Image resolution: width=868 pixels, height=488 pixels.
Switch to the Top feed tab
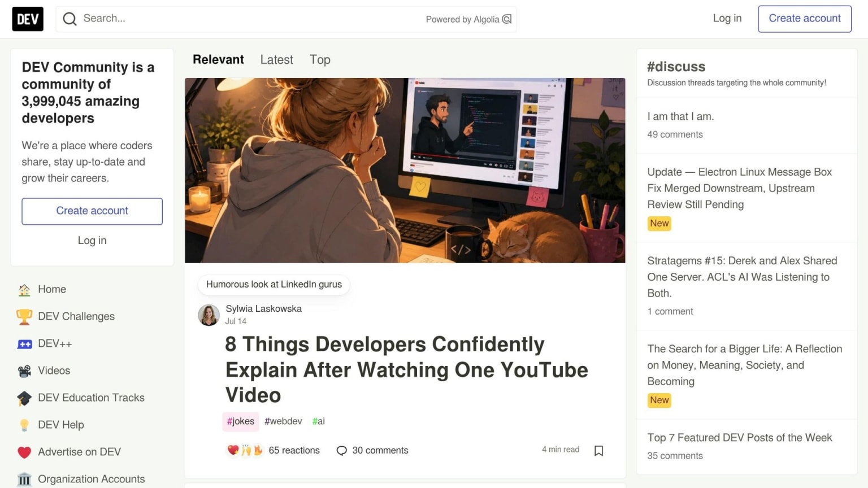pyautogui.click(x=320, y=60)
